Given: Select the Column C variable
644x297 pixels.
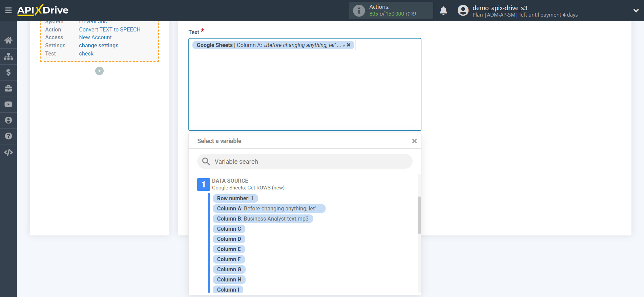Looking at the screenshot, I should tap(229, 229).
